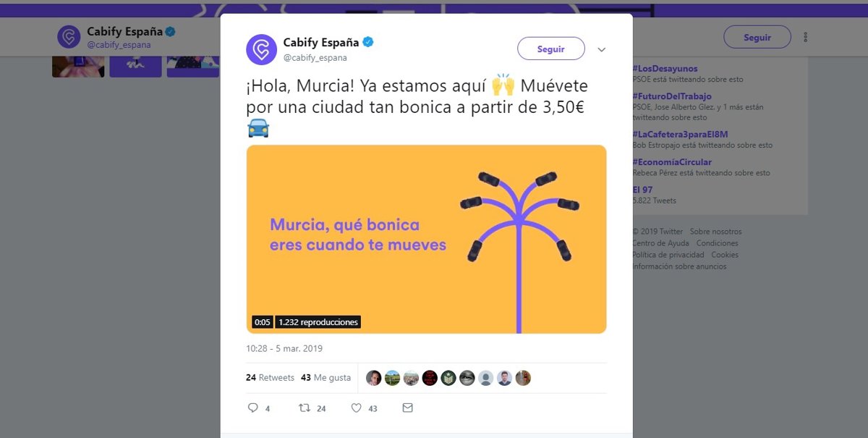The height and width of the screenshot is (438, 868).
Task: Click the profile bar Seguir button
Action: tap(757, 37)
